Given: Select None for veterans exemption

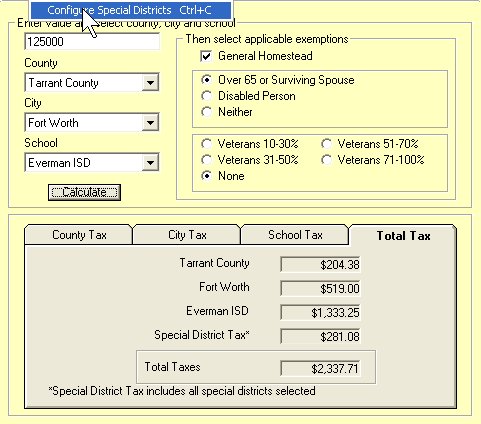Looking at the screenshot, I should pyautogui.click(x=206, y=176).
